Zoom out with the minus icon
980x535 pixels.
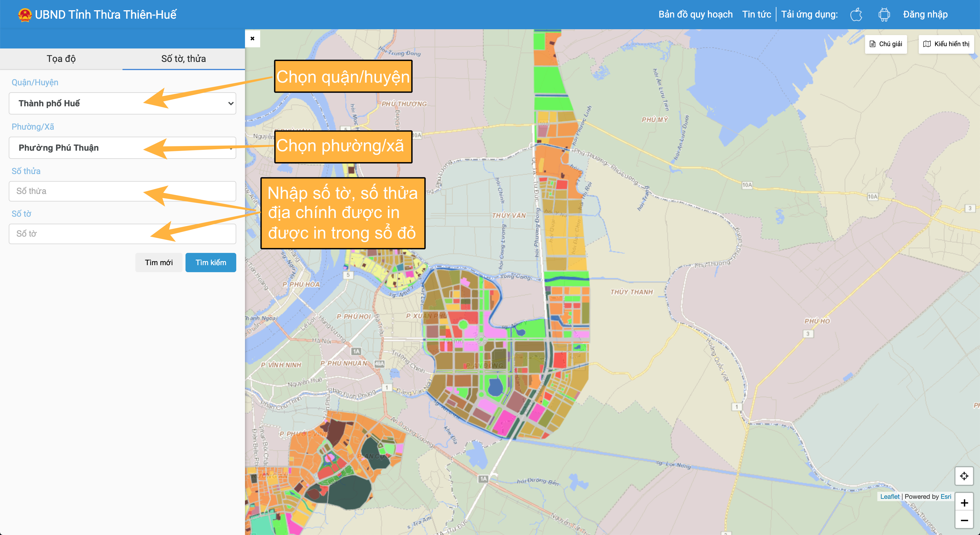click(x=964, y=520)
